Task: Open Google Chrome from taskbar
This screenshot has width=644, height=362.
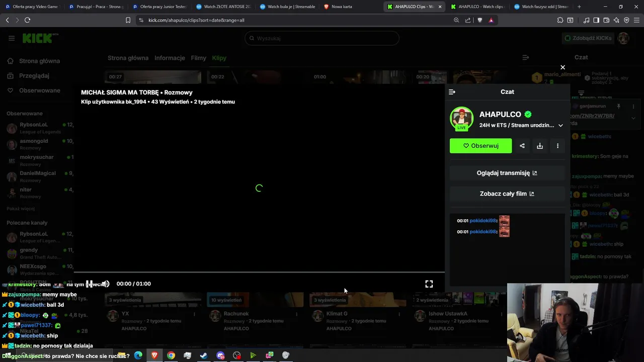Action: coord(171,355)
